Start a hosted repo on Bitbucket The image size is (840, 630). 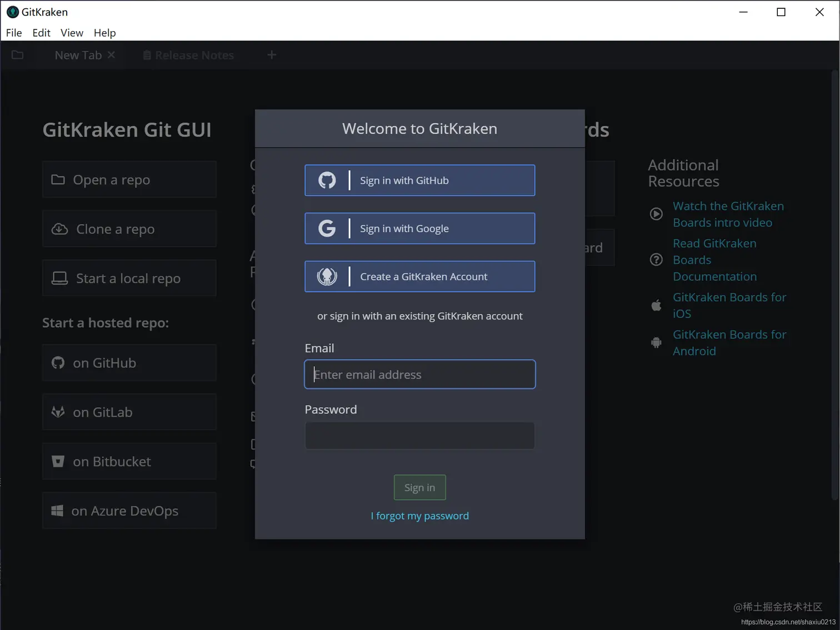click(129, 461)
